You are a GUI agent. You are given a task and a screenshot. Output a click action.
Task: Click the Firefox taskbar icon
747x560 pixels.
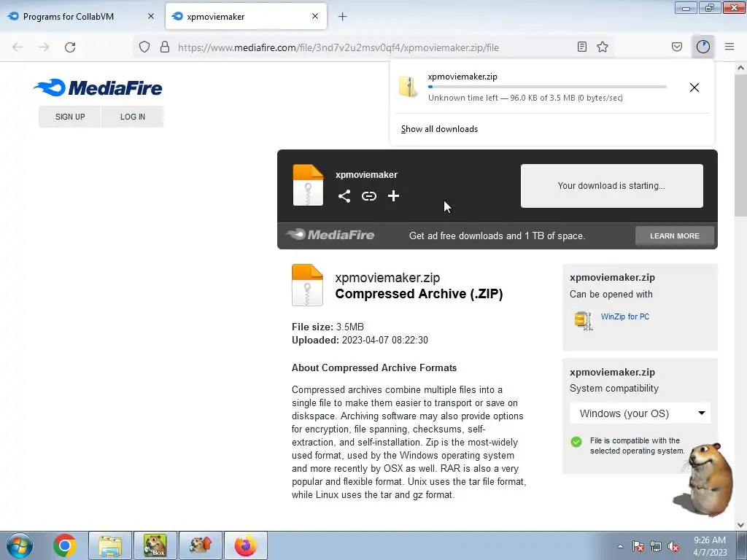point(246,545)
